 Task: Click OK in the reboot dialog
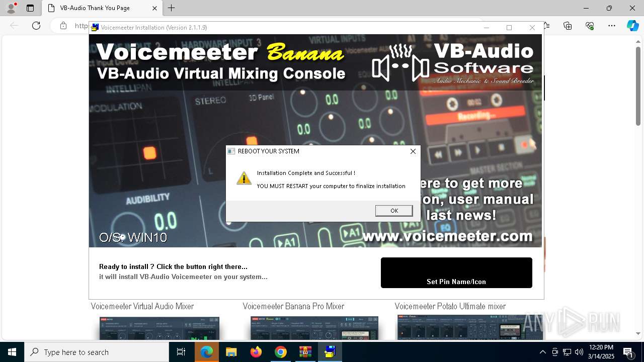coord(394,211)
